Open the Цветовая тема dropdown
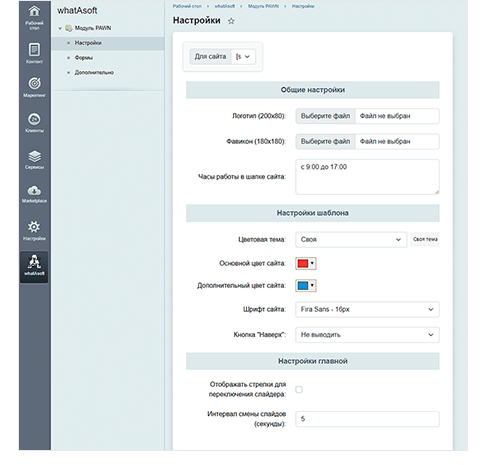The image size is (486, 465). [x=351, y=239]
